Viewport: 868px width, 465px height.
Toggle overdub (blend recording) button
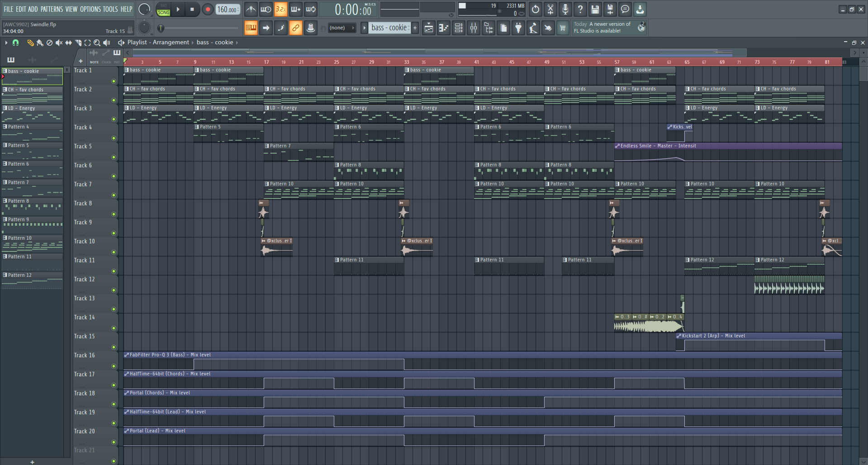[296, 9]
